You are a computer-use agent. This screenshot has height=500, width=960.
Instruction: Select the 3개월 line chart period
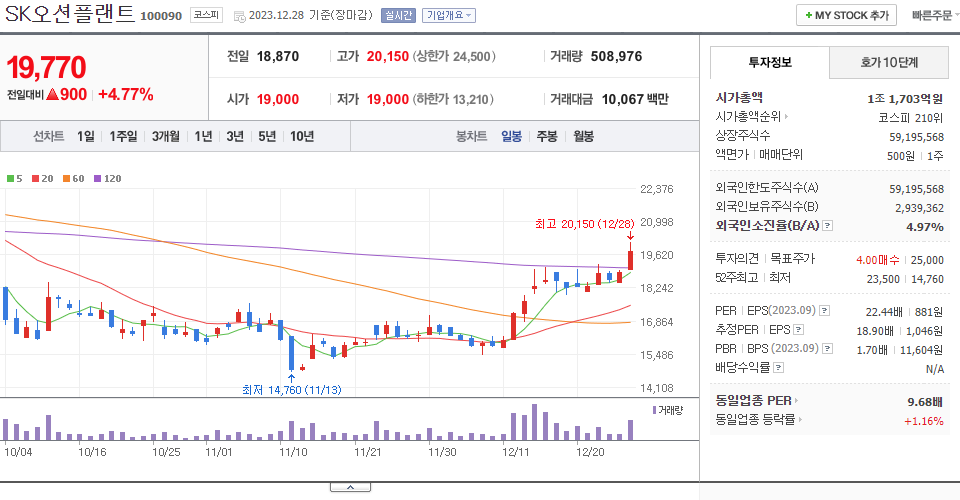[x=165, y=136]
